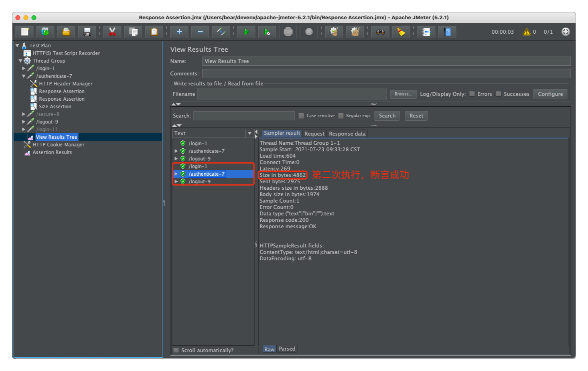Start the test with the green play icon
Screen dimensions: 588x371
(246, 32)
